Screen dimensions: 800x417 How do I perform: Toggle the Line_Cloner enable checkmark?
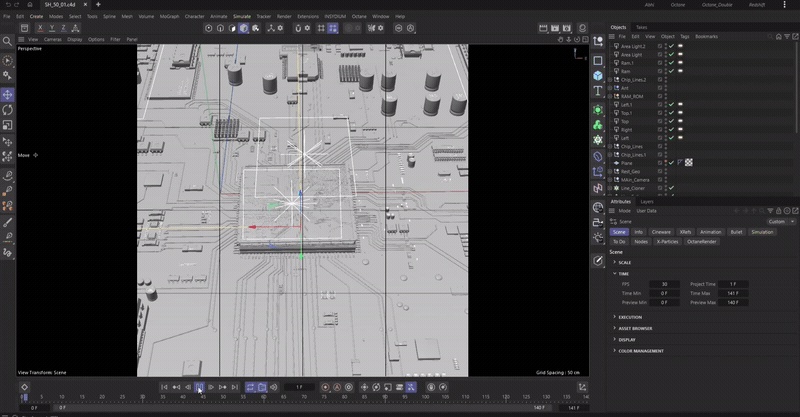pyautogui.click(x=671, y=188)
